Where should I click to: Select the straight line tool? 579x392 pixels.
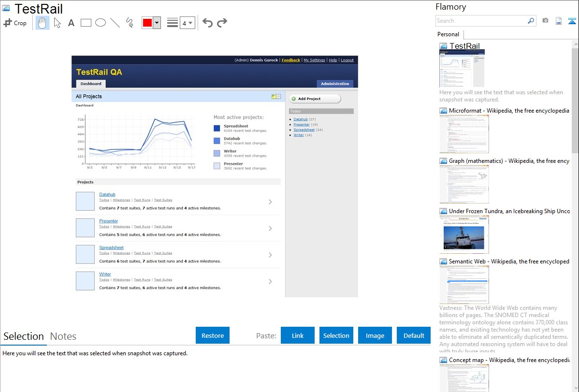point(115,23)
